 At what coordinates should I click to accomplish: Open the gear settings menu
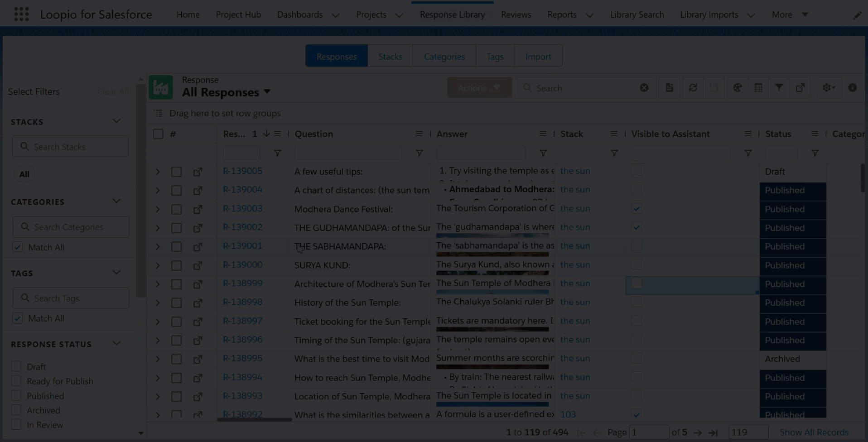pyautogui.click(x=829, y=88)
